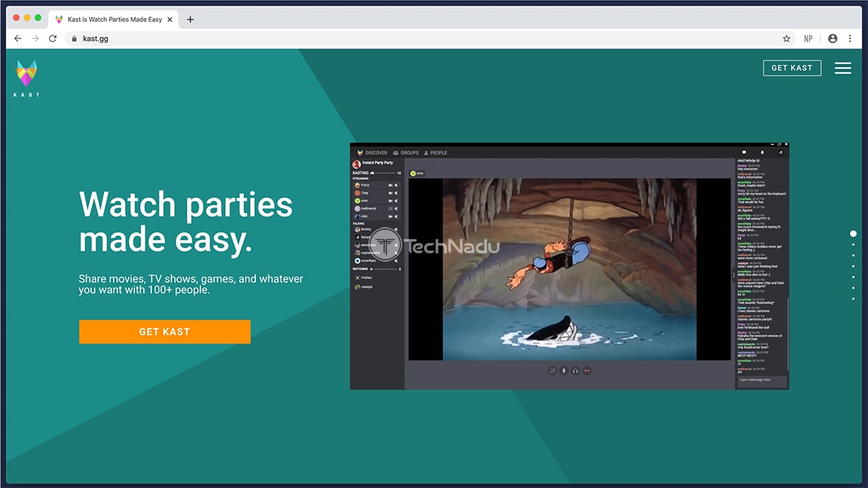Click the speaker icon next to Putzy
This screenshot has width=868, height=488.
(398, 185)
